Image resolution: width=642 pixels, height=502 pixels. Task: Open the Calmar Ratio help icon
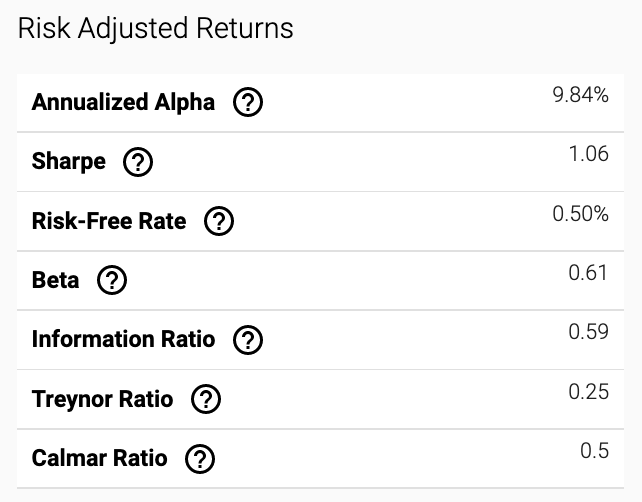point(200,459)
